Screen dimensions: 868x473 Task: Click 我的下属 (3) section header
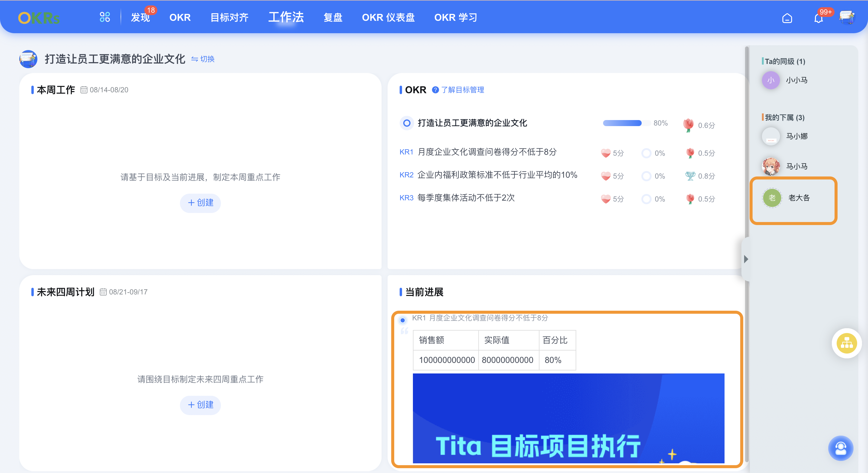coord(785,117)
